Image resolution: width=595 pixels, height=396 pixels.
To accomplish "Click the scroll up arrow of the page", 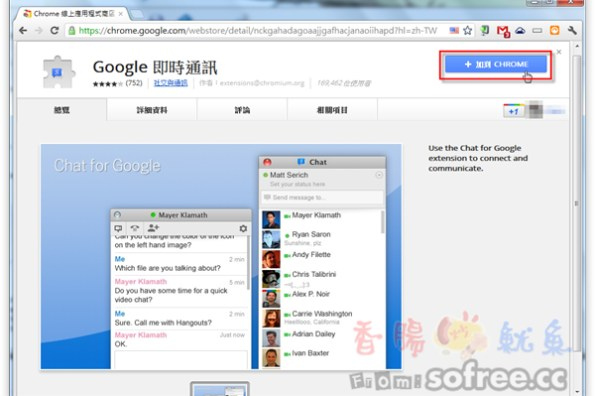I will coord(577,46).
